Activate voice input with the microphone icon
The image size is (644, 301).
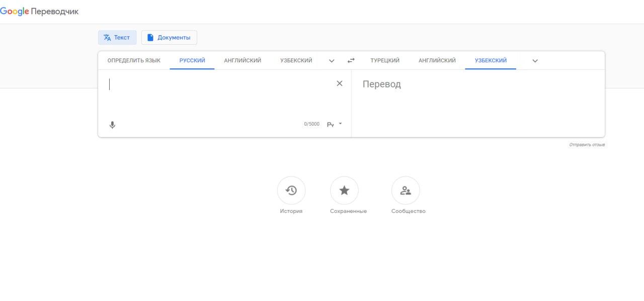(112, 124)
